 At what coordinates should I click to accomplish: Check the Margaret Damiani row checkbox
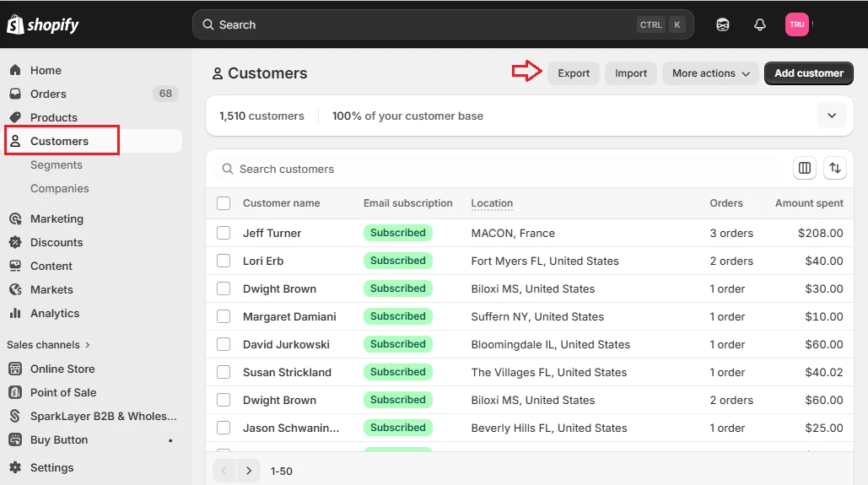pyautogui.click(x=224, y=316)
